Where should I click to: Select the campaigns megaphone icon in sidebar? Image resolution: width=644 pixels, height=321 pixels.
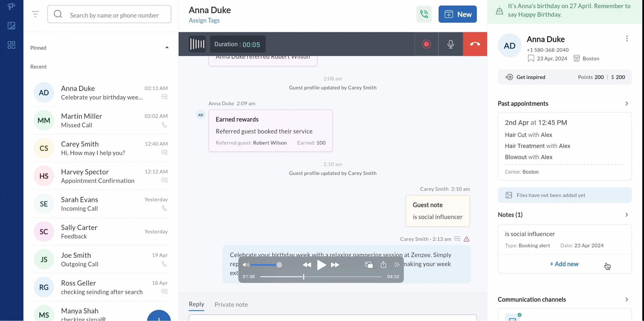tap(11, 6)
